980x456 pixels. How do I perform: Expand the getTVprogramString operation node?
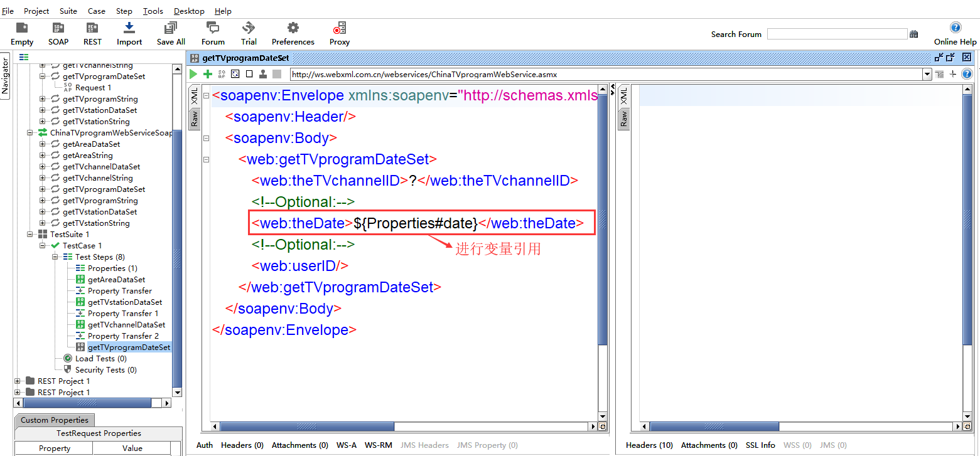point(43,99)
